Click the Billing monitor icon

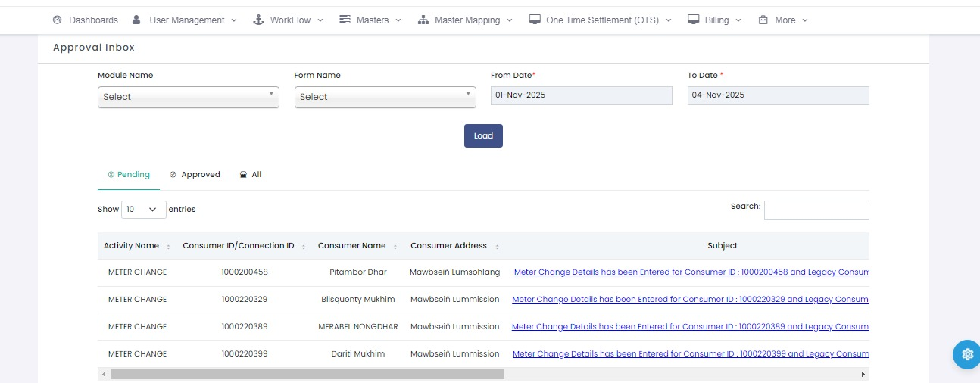click(x=693, y=20)
